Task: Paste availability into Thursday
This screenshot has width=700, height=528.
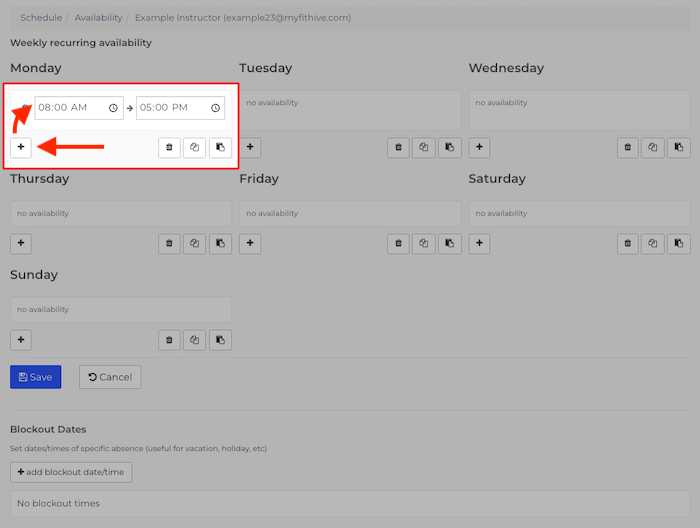Action: tap(220, 243)
